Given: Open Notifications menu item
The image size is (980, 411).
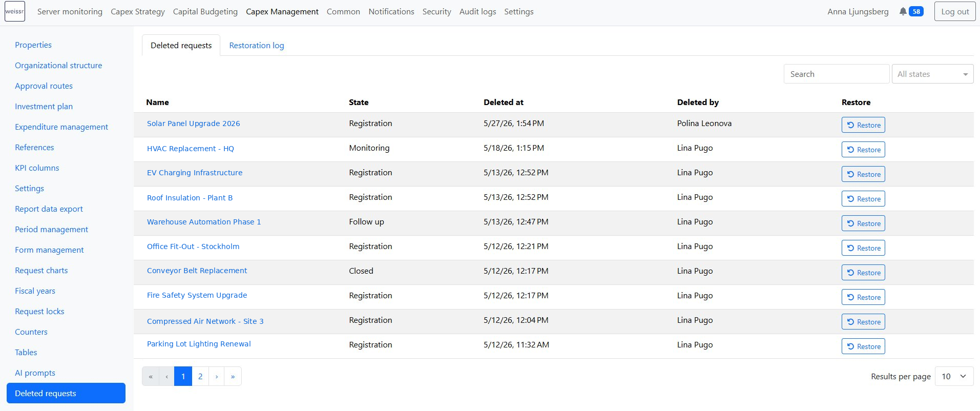Looking at the screenshot, I should [391, 11].
